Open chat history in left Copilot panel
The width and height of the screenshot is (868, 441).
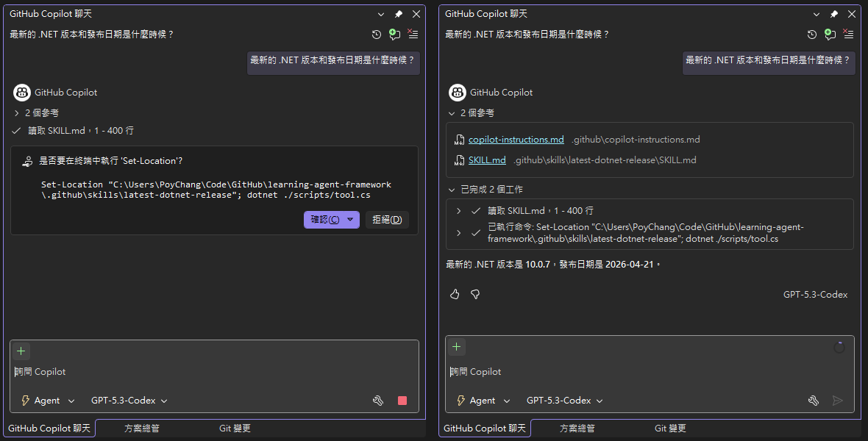tap(377, 35)
